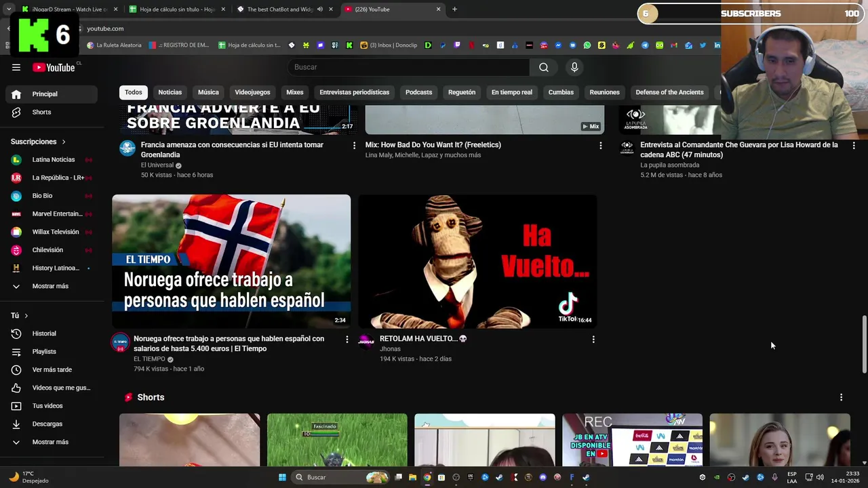This screenshot has width=868, height=488.
Task: Open the YouTube hamburger guide menu
Action: point(16,67)
